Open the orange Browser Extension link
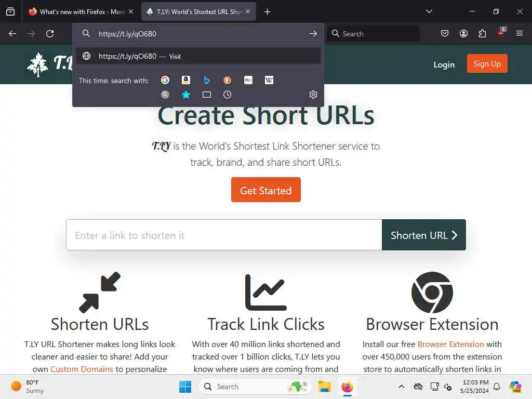Screen dimensions: 532x399 450,344
